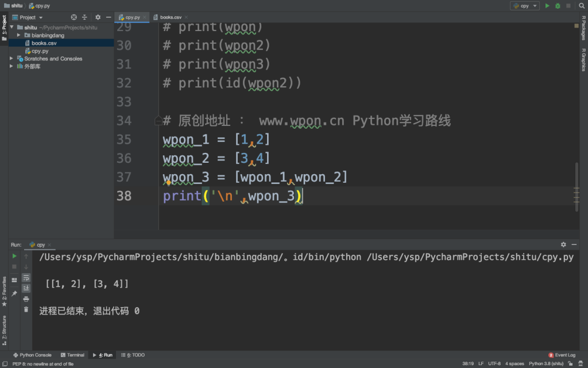The image size is (588, 368).
Task: Start debugging with the bug icon
Action: [x=558, y=6]
